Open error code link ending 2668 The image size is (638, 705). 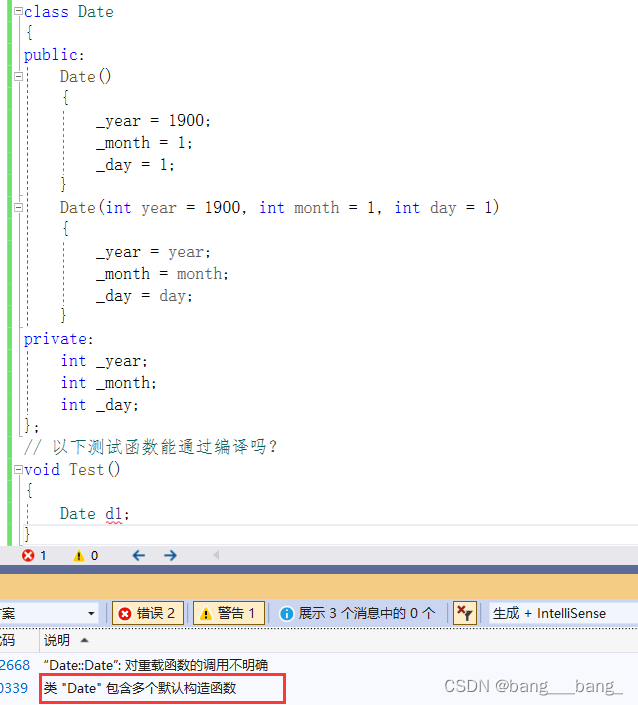pos(15,665)
